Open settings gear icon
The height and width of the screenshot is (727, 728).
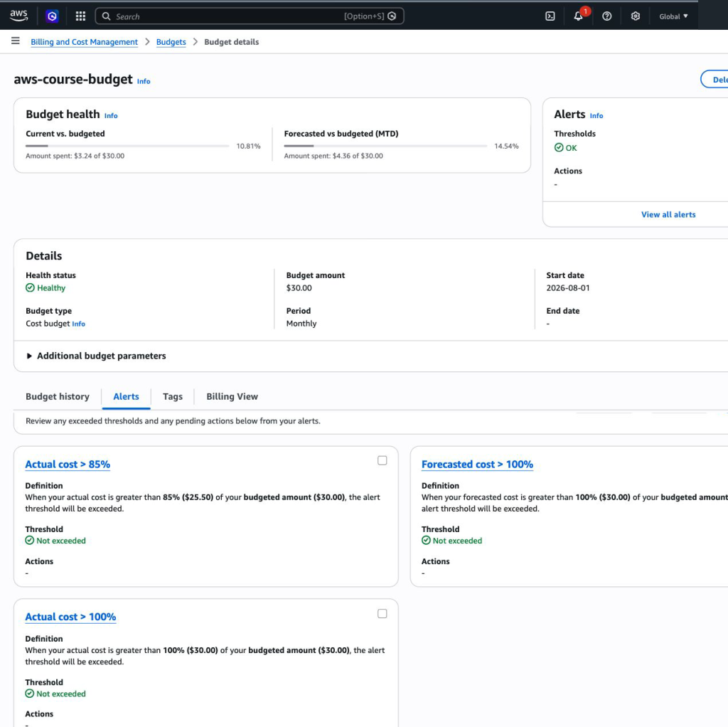[x=635, y=16]
